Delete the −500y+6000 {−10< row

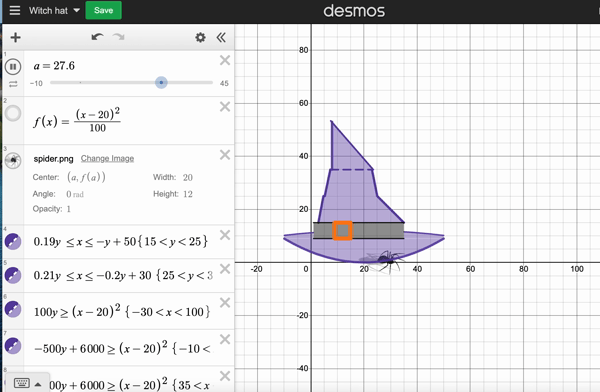(x=225, y=339)
